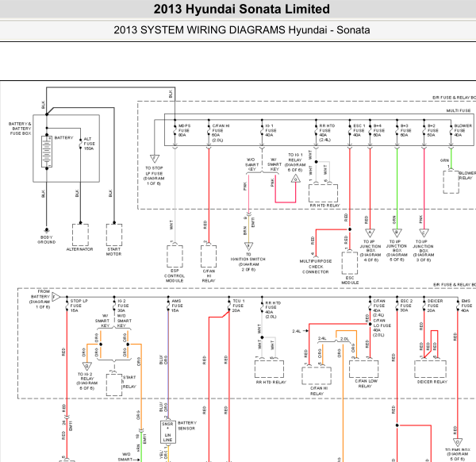Click the From Battery arrow F

click(56, 297)
